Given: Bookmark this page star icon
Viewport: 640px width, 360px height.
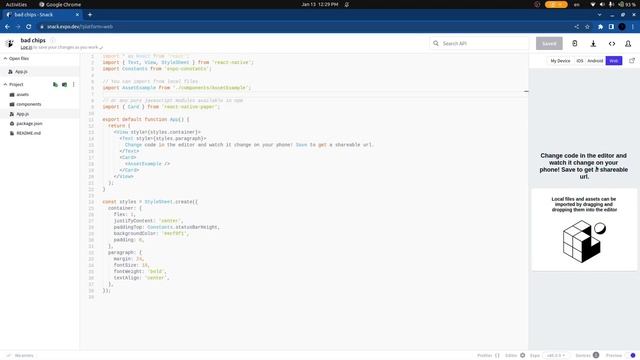Looking at the screenshot, I should (587, 27).
